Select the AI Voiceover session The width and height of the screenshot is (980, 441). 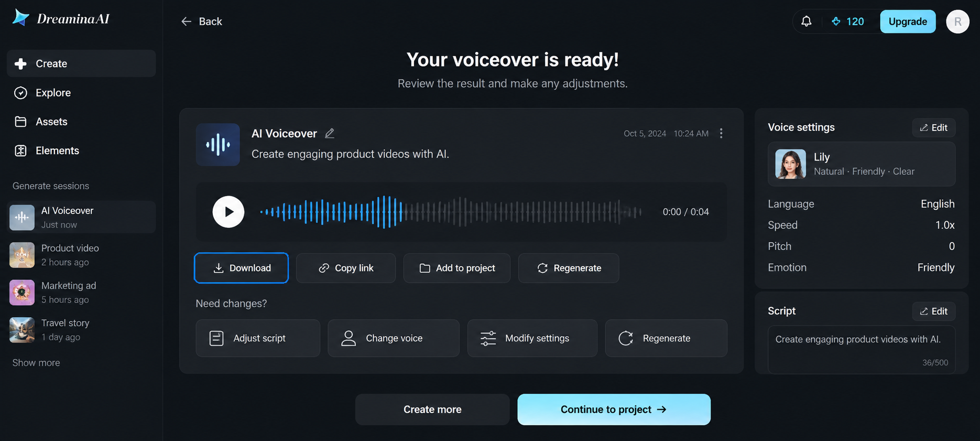click(x=81, y=217)
